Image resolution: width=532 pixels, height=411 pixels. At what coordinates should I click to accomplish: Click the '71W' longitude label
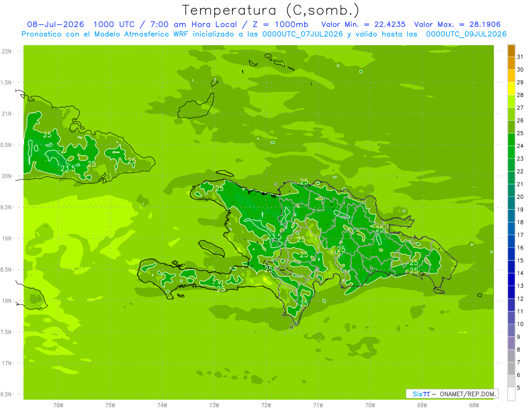click(x=318, y=405)
